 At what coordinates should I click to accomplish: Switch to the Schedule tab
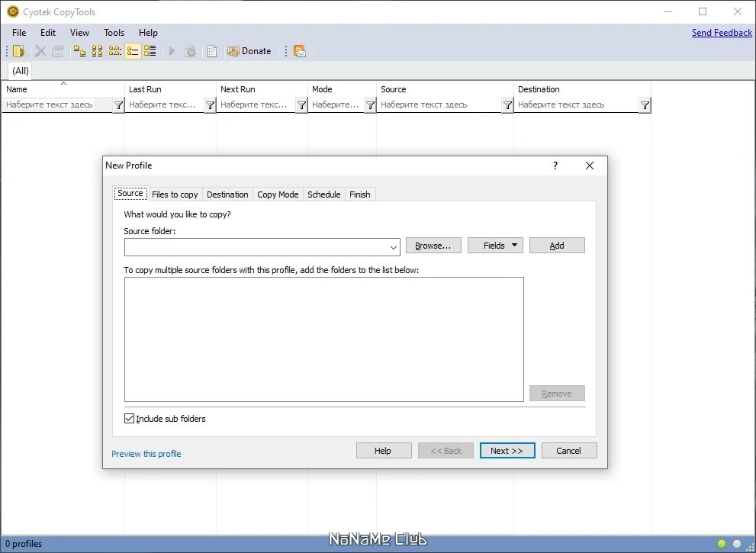[x=324, y=195]
